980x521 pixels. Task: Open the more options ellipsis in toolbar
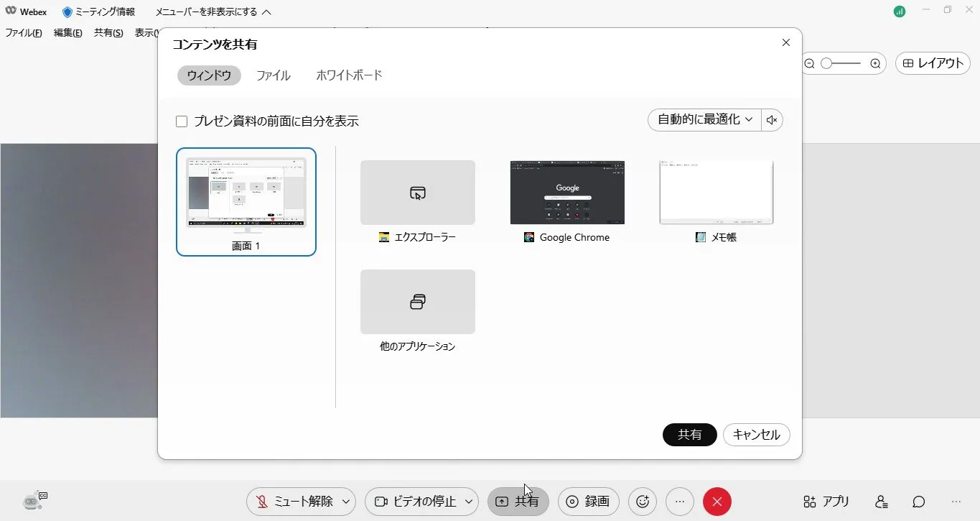pyautogui.click(x=680, y=502)
